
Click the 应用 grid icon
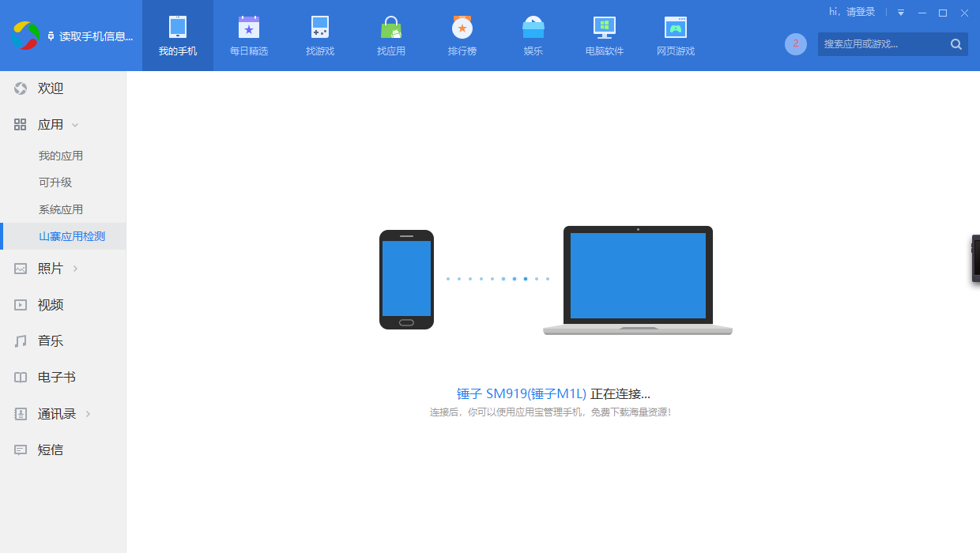pyautogui.click(x=21, y=125)
